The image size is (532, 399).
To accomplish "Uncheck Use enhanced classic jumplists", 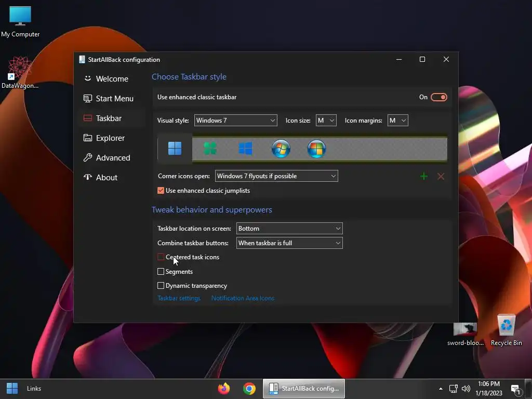I will click(x=161, y=190).
